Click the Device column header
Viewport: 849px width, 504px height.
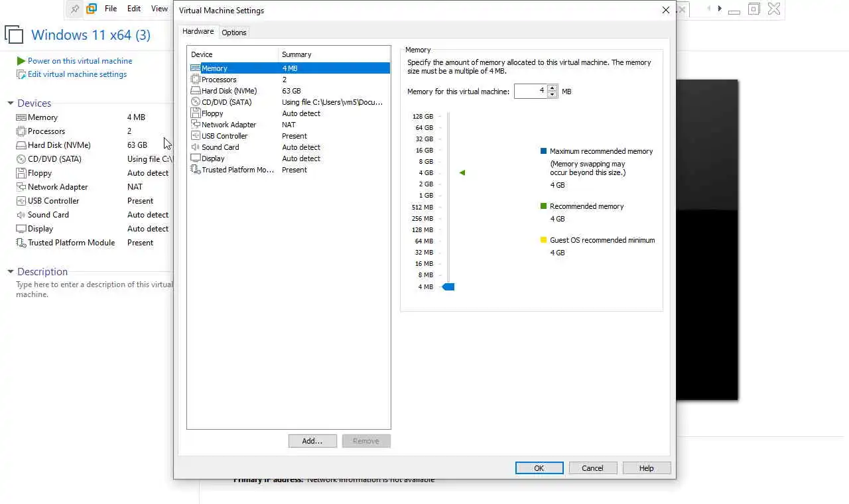232,54
